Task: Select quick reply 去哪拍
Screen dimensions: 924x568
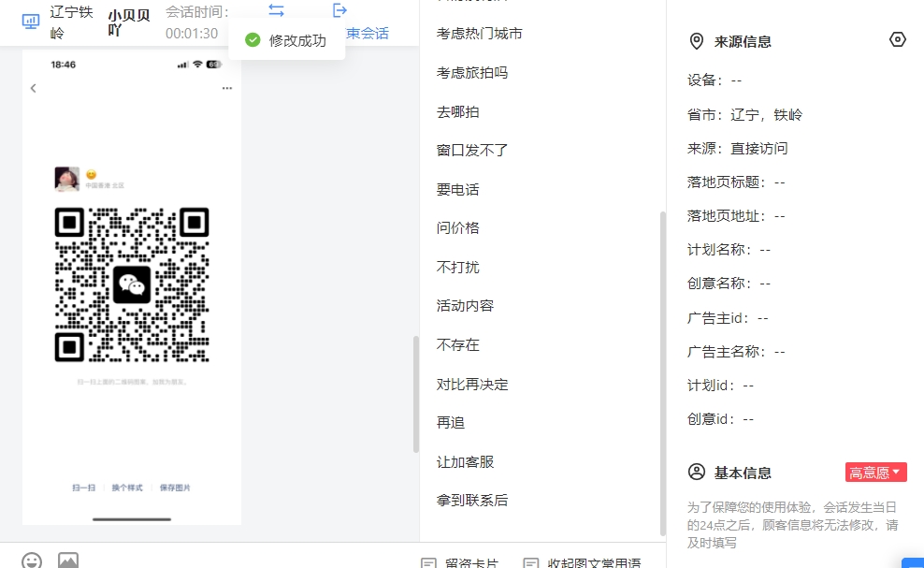Action: [x=458, y=111]
